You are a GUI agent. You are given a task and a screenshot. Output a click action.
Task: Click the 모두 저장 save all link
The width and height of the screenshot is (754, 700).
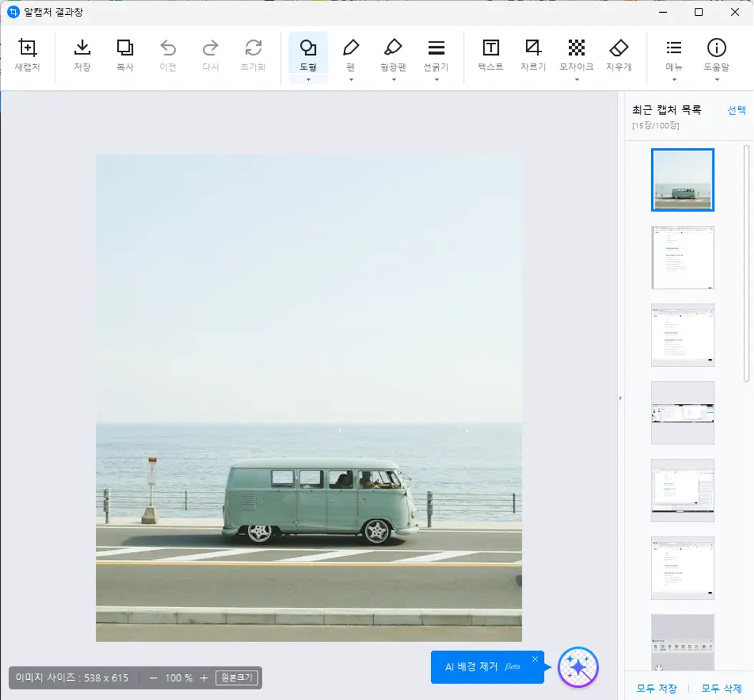tap(657, 689)
